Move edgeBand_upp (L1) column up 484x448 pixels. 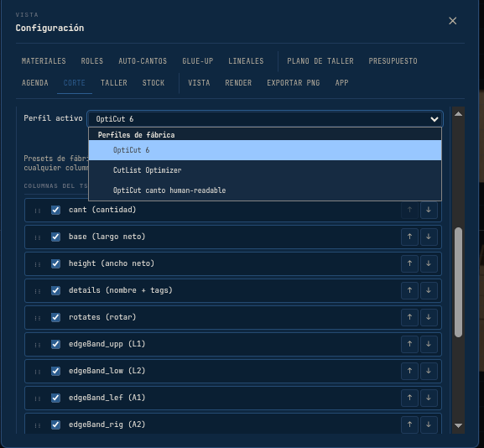(x=409, y=344)
